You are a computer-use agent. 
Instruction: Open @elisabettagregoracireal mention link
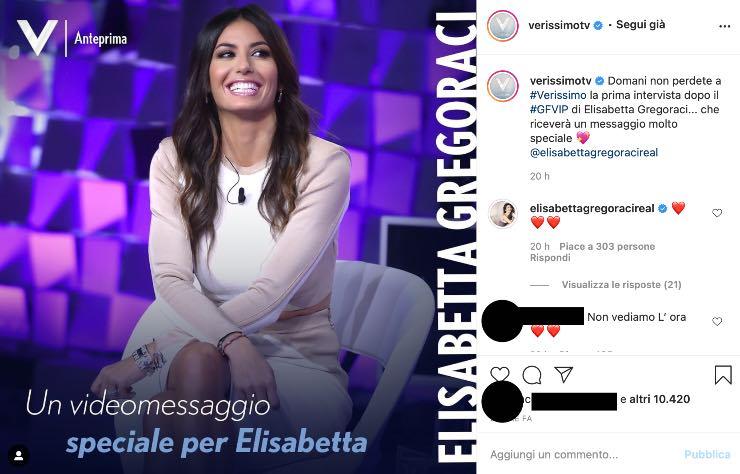(x=594, y=152)
